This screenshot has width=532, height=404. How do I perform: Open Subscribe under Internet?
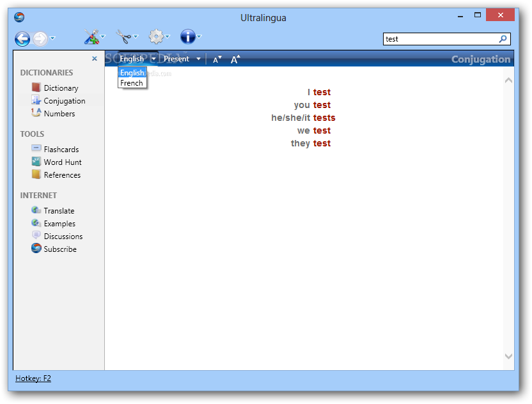pyautogui.click(x=60, y=249)
